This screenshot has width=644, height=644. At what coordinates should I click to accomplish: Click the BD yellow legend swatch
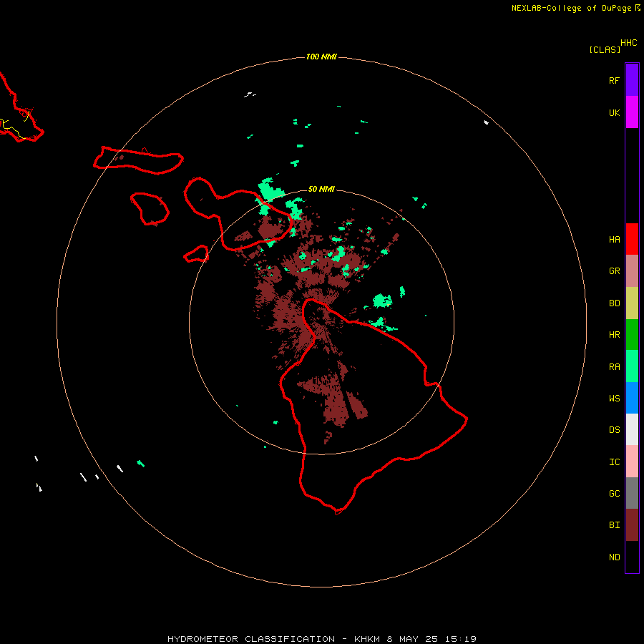click(632, 303)
